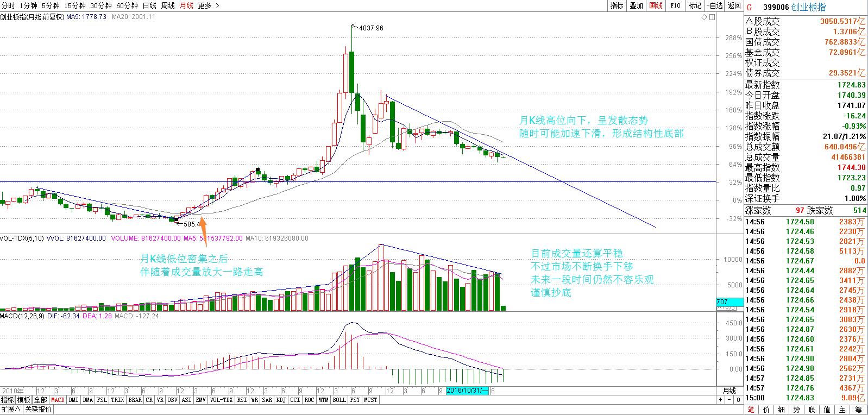The image size is (868, 415).
Task: Click the diamond icon at chart corner
Action: coord(704,17)
